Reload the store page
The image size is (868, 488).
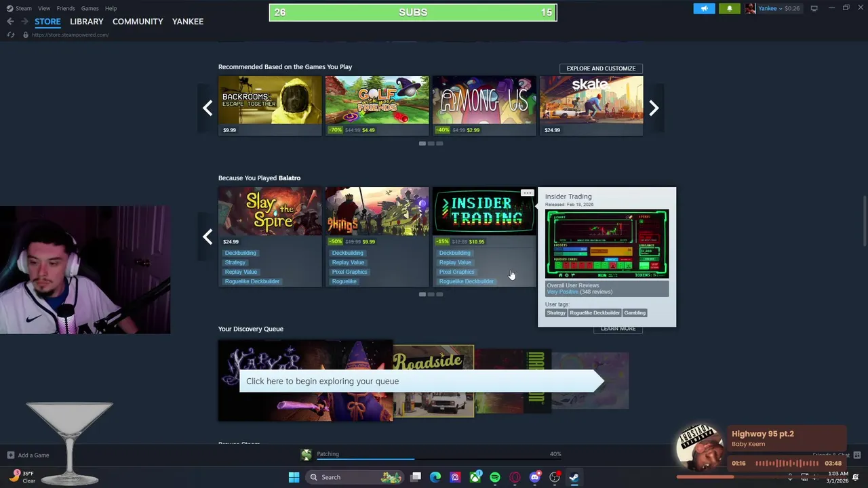coord(10,35)
